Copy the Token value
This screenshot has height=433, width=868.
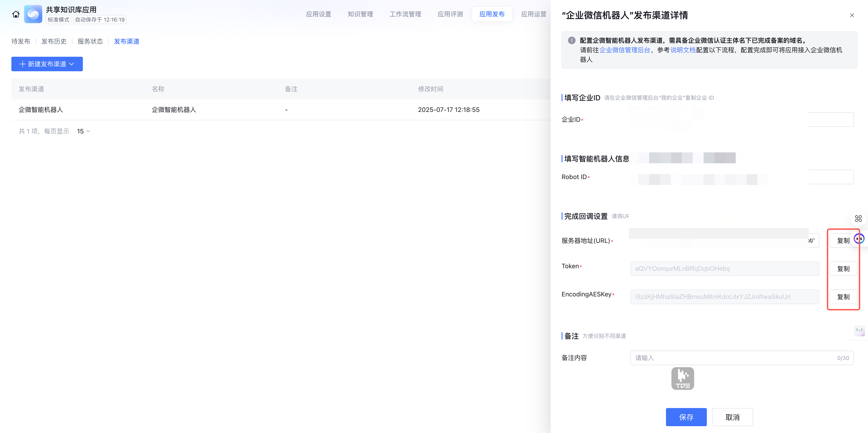coord(843,268)
